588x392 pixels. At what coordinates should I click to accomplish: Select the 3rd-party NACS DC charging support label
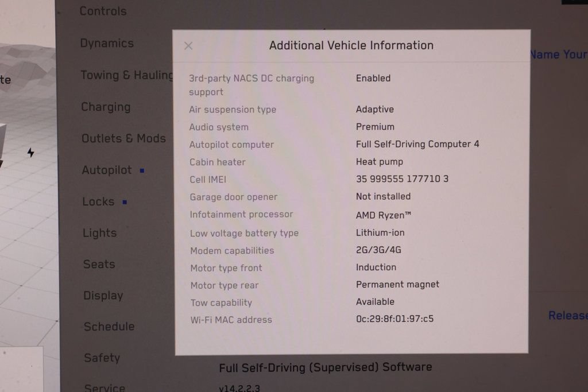coord(252,85)
